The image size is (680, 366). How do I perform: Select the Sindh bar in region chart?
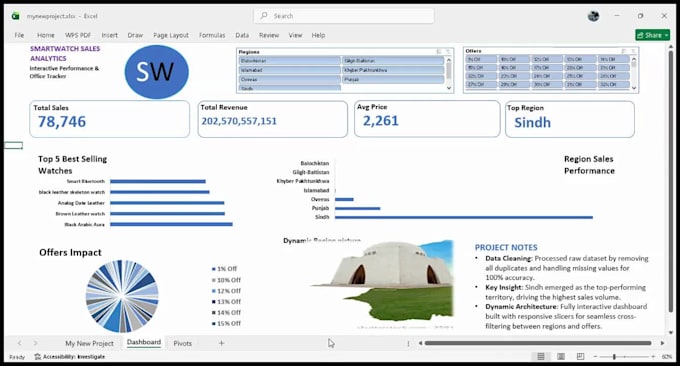click(x=464, y=217)
